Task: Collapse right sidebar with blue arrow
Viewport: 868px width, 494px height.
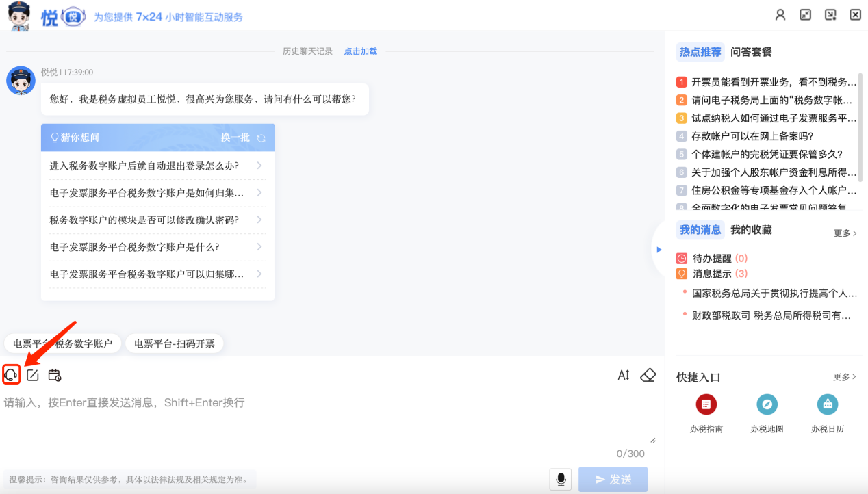Action: tap(659, 250)
